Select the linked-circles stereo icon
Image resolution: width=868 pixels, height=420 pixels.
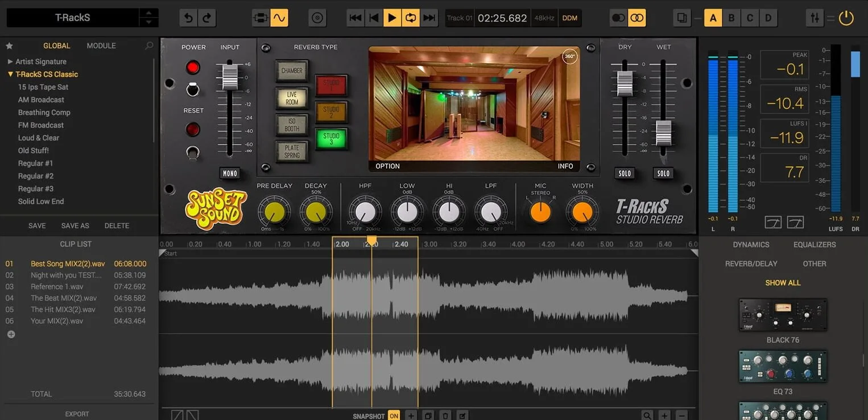tap(637, 18)
